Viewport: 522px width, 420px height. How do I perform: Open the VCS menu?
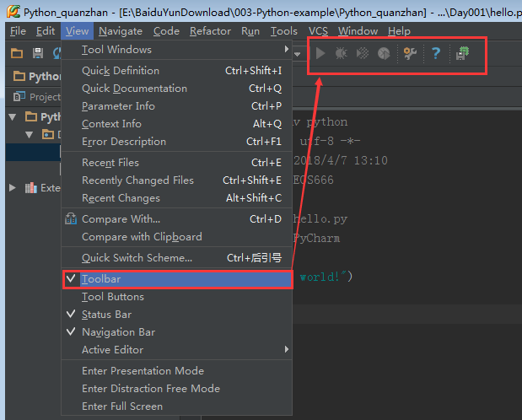pyautogui.click(x=318, y=31)
